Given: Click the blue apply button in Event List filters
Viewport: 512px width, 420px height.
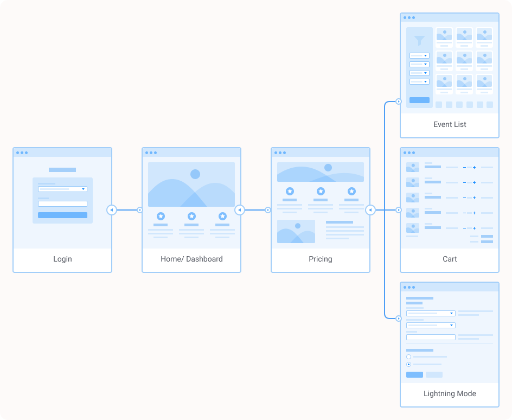Looking at the screenshot, I should tap(419, 100).
